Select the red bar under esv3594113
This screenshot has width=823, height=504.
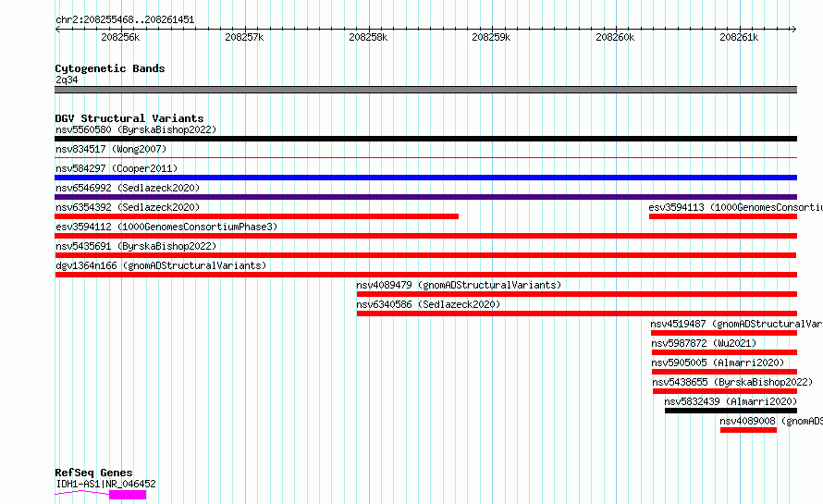[723, 216]
